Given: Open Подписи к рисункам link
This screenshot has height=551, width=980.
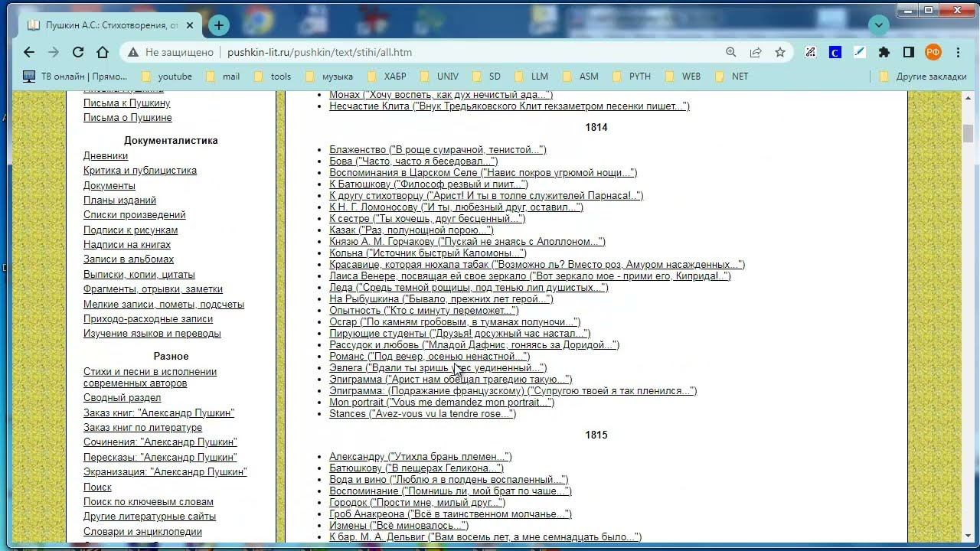Looking at the screenshot, I should pyautogui.click(x=130, y=230).
